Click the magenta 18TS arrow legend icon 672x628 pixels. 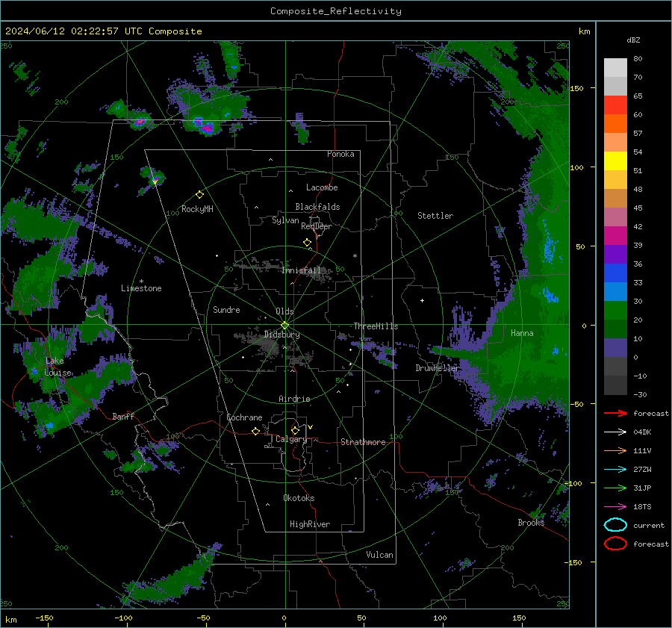pyautogui.click(x=615, y=507)
